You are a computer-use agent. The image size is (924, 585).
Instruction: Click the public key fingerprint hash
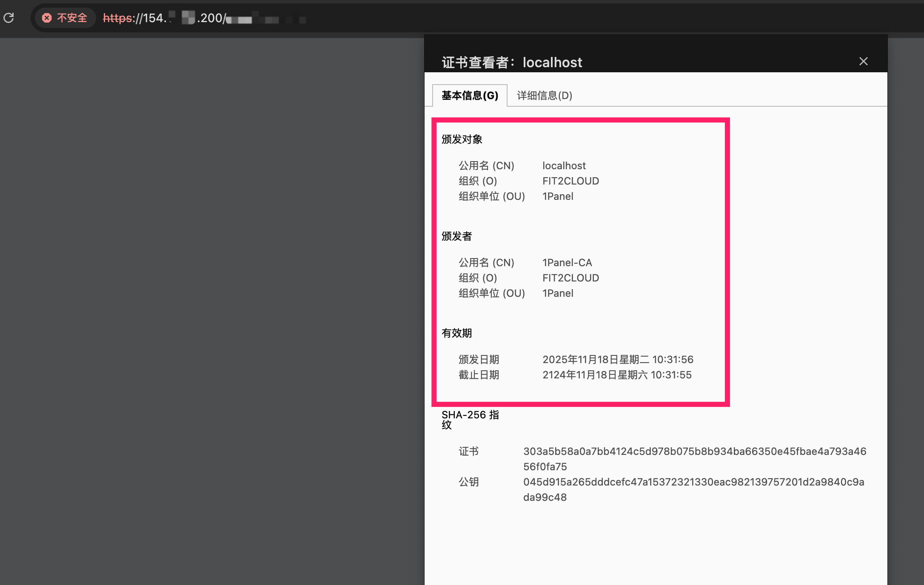(x=693, y=482)
